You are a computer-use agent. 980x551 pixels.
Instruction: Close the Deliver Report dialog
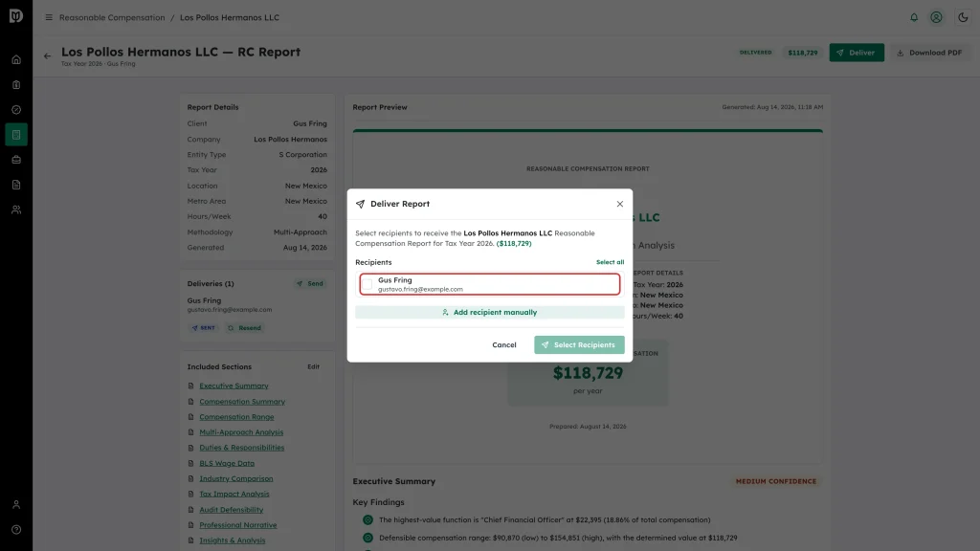point(620,205)
